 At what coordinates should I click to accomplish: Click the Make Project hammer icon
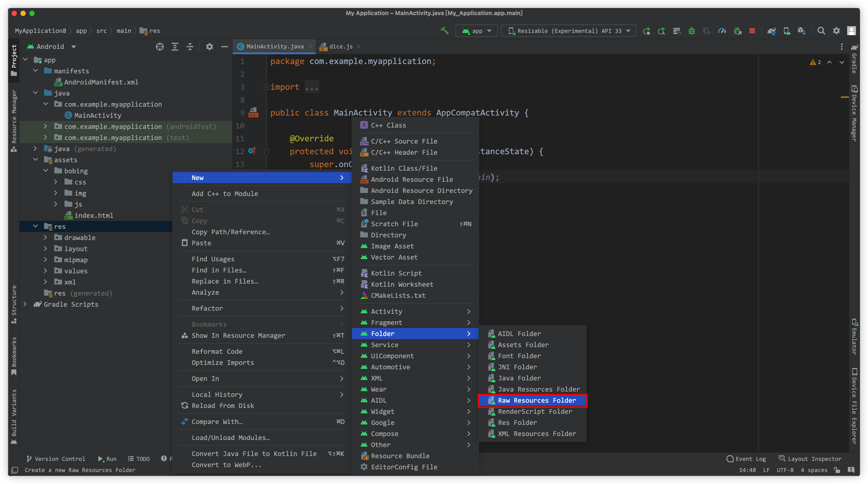[444, 31]
